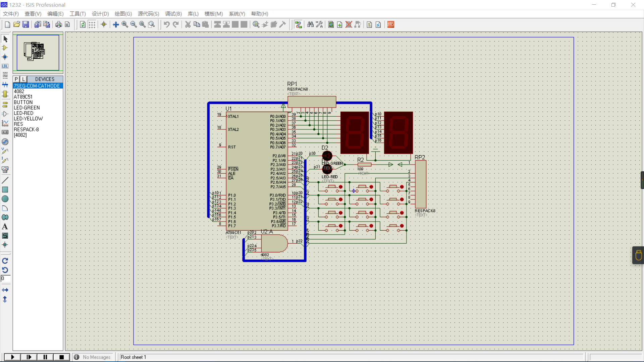The width and height of the screenshot is (644, 362).
Task: Select Current Probe mode tool
Action: pyautogui.click(x=5, y=160)
